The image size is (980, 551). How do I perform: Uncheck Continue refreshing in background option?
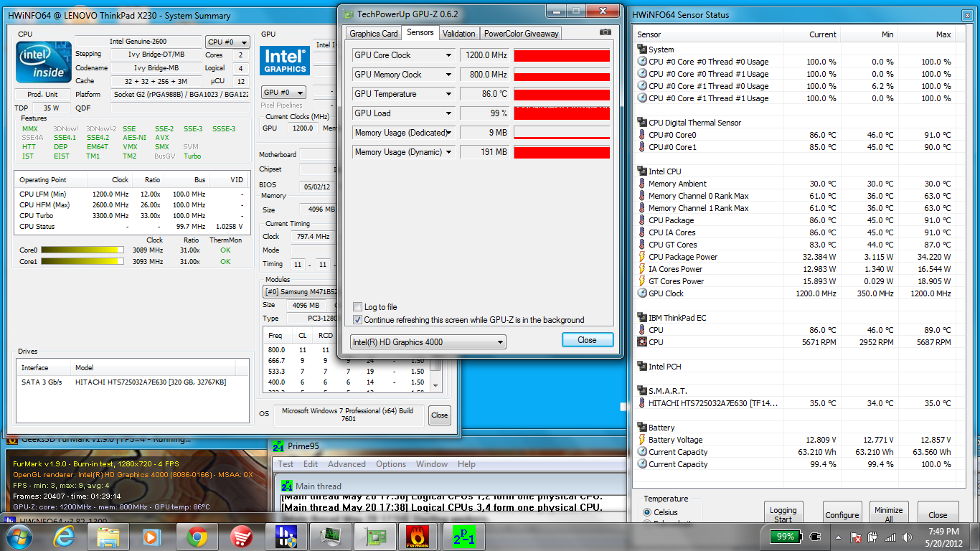pyautogui.click(x=358, y=320)
